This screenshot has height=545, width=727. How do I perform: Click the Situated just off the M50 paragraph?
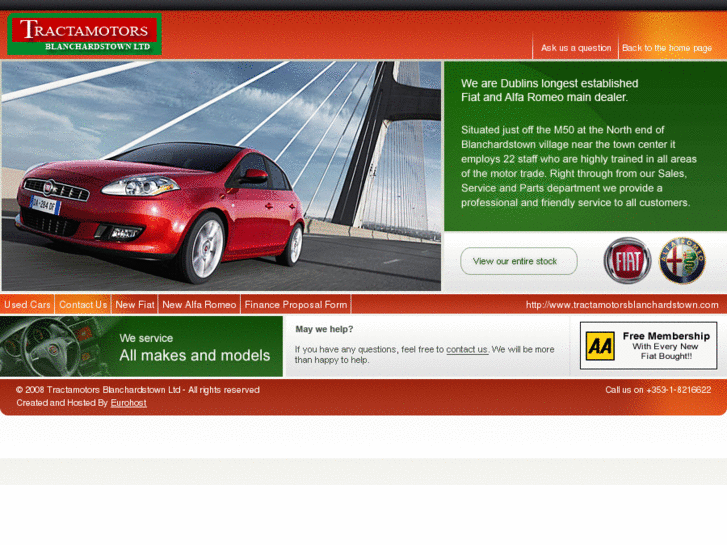pyautogui.click(x=579, y=166)
